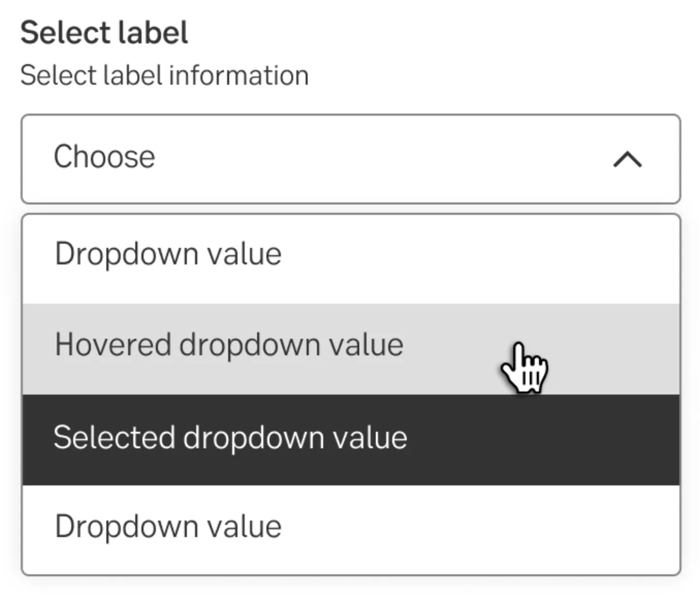The image size is (700, 597).
Task: Click the "Select label information" helper text
Action: (x=164, y=75)
